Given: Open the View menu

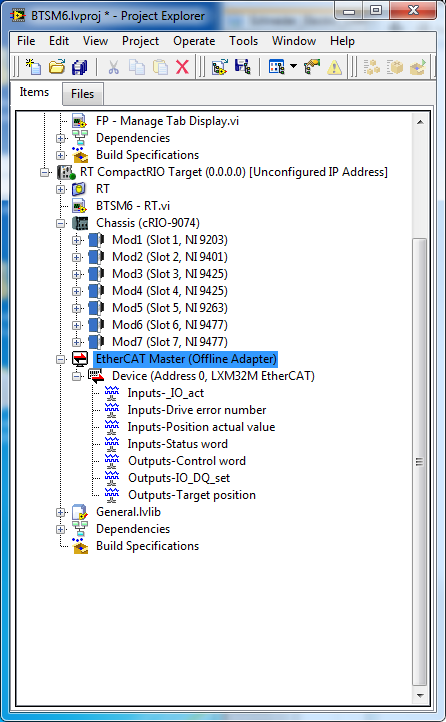Looking at the screenshot, I should pos(95,41).
